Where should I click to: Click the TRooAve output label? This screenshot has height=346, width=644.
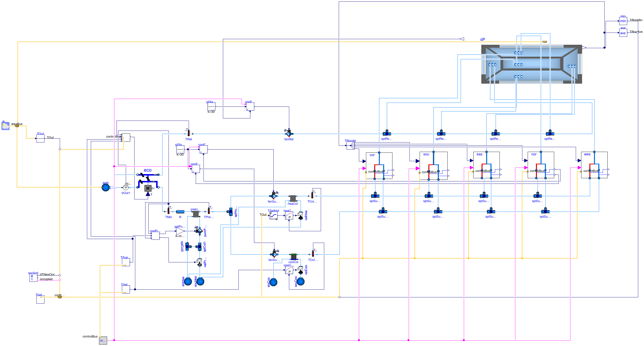[x=636, y=32]
